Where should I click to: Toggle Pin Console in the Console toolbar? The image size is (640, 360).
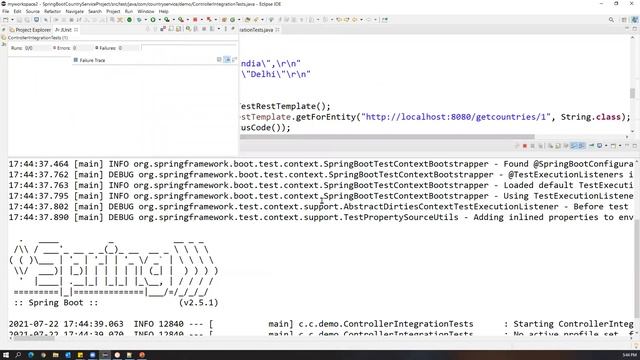click(x=592, y=146)
